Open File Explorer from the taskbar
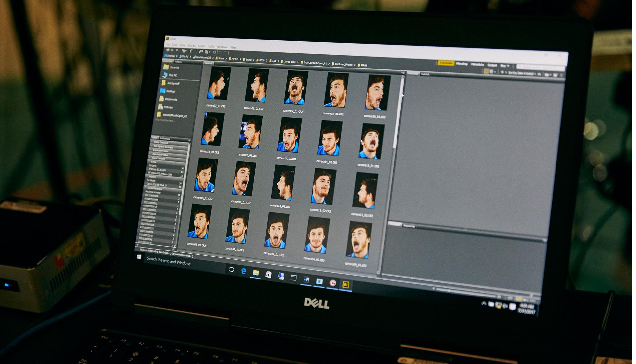 click(x=256, y=273)
